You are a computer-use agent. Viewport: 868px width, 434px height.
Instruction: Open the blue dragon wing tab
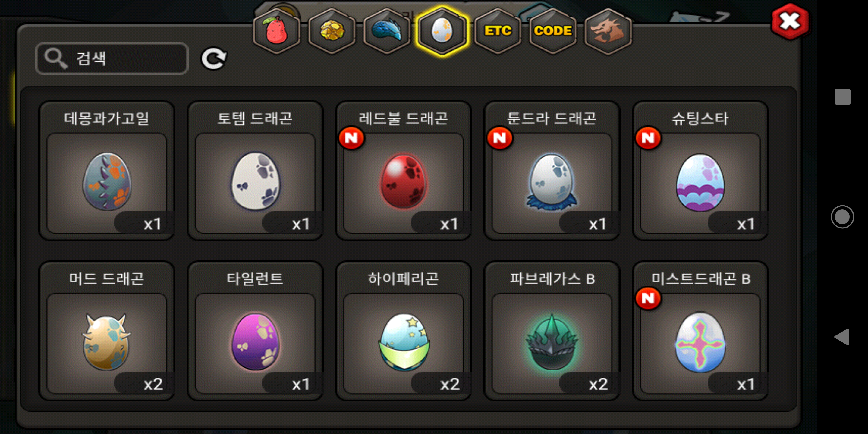(387, 31)
